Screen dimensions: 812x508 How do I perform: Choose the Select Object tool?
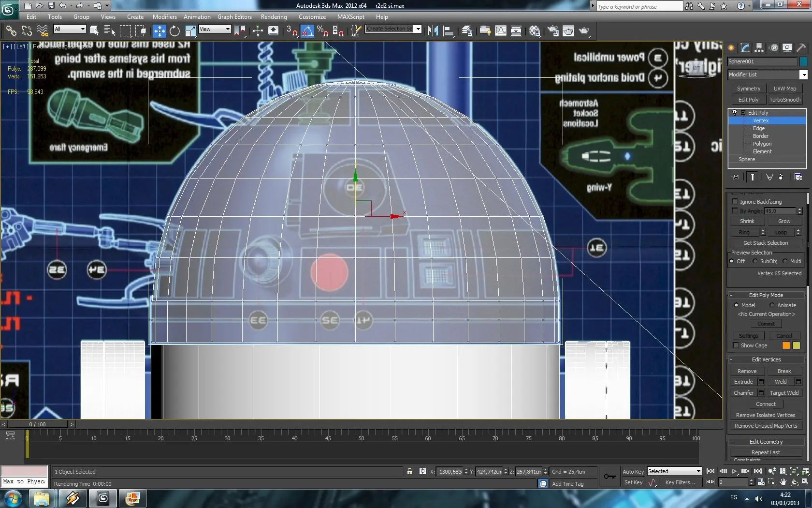[94, 31]
